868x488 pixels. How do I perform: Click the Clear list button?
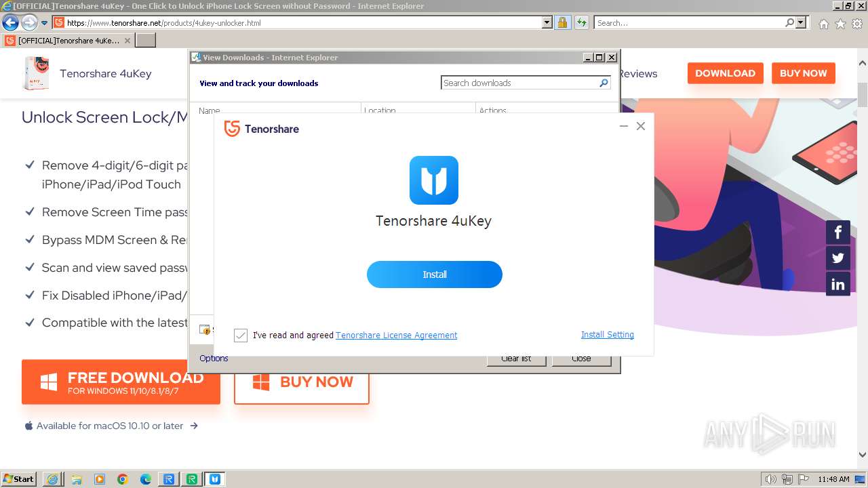(x=516, y=359)
